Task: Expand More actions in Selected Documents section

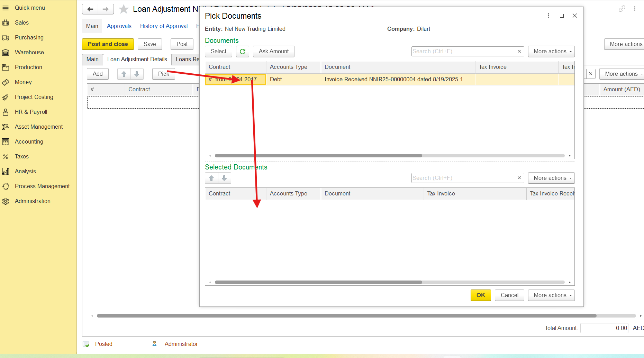Action: click(551, 178)
